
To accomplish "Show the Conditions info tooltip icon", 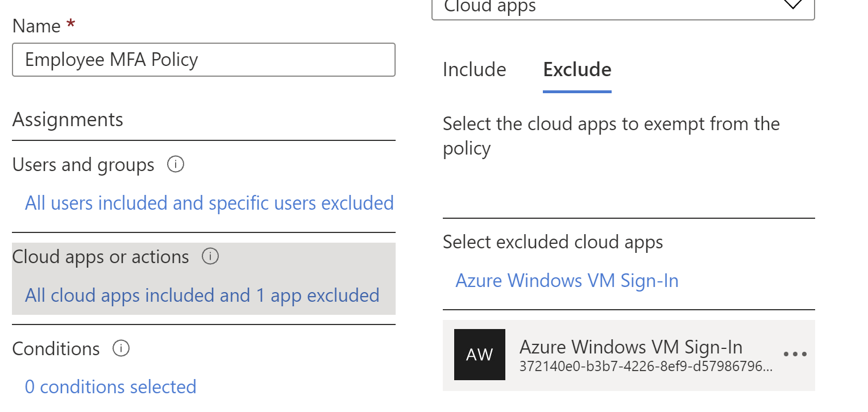I will tap(121, 348).
